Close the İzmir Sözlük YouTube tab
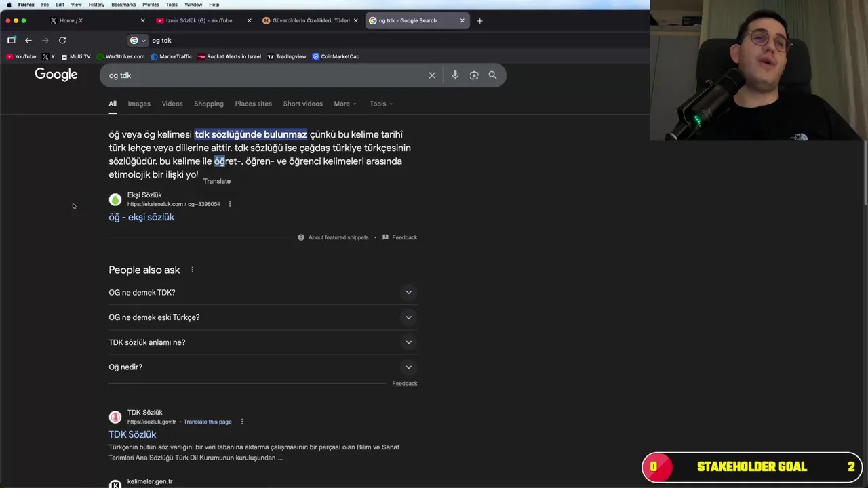The image size is (868, 488). (x=249, y=20)
